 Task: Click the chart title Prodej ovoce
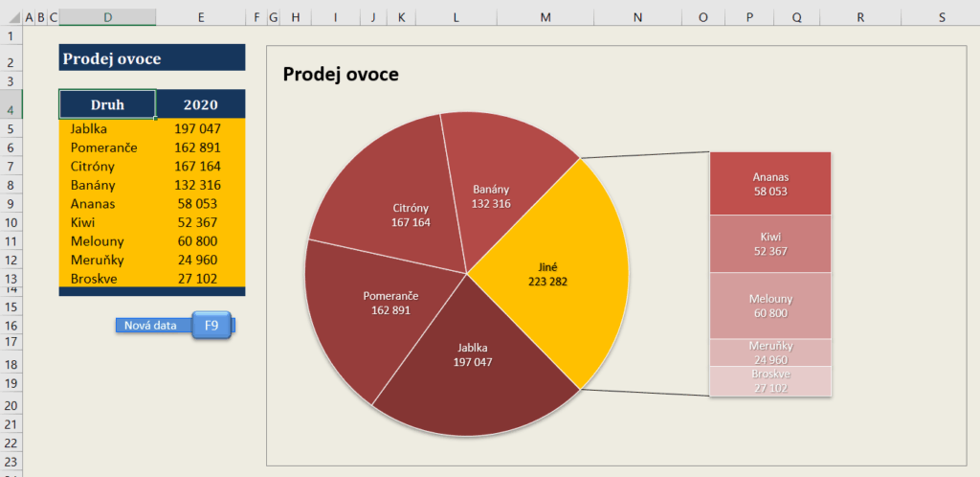coord(341,74)
